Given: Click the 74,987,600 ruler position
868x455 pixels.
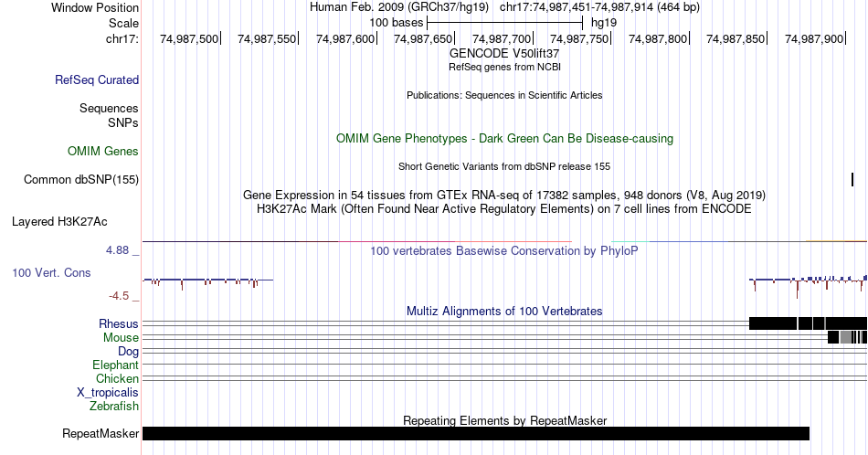Looking at the screenshot, I should click(x=345, y=38).
